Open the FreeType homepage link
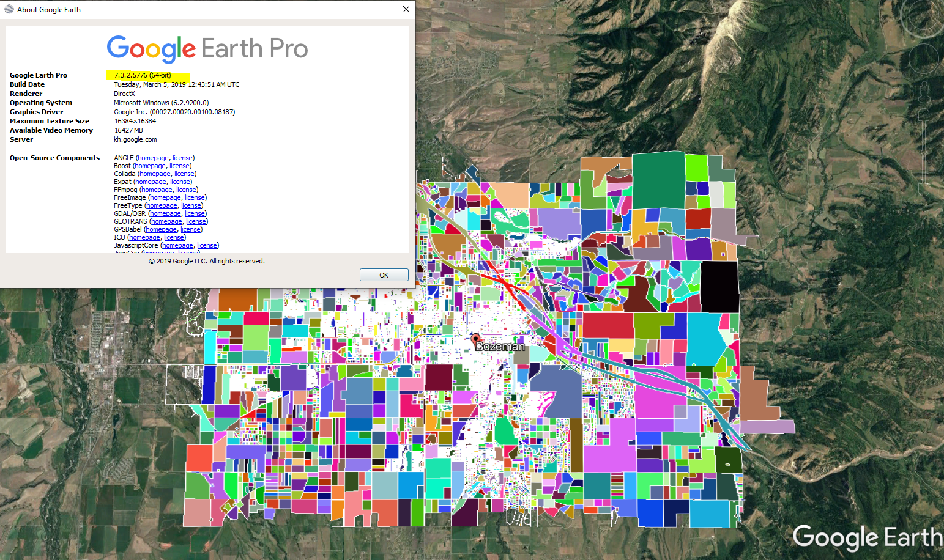Screen dimensions: 944x560 tap(162, 205)
